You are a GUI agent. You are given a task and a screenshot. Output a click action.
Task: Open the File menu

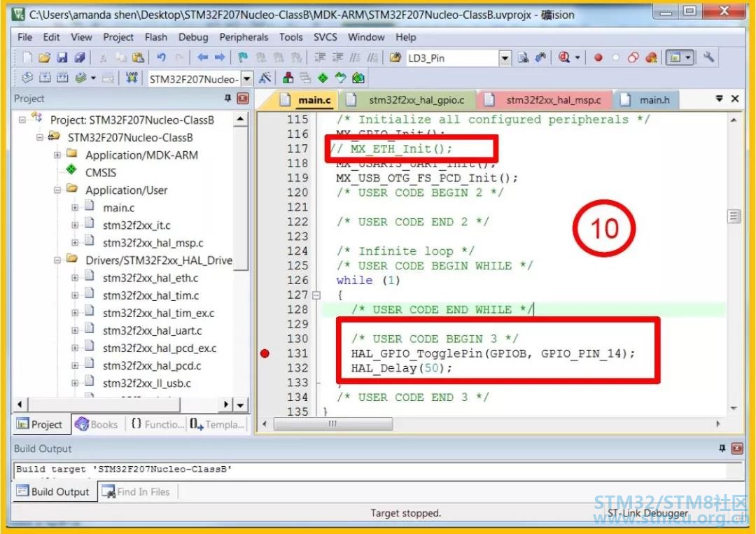[24, 37]
